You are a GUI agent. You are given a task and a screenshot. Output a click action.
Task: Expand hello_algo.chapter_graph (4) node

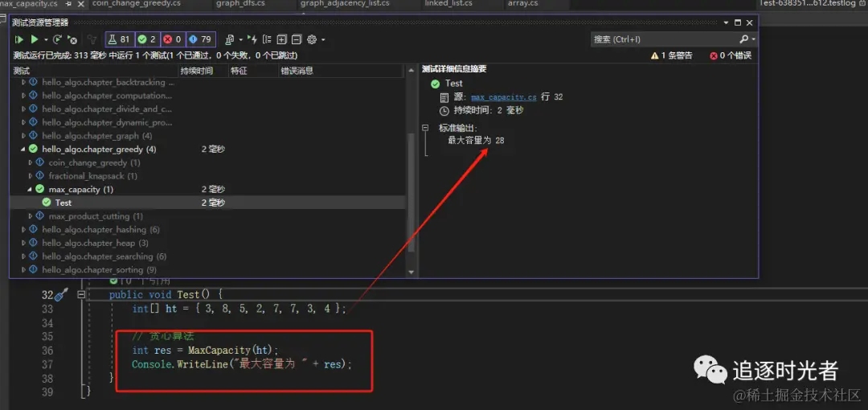click(23, 136)
